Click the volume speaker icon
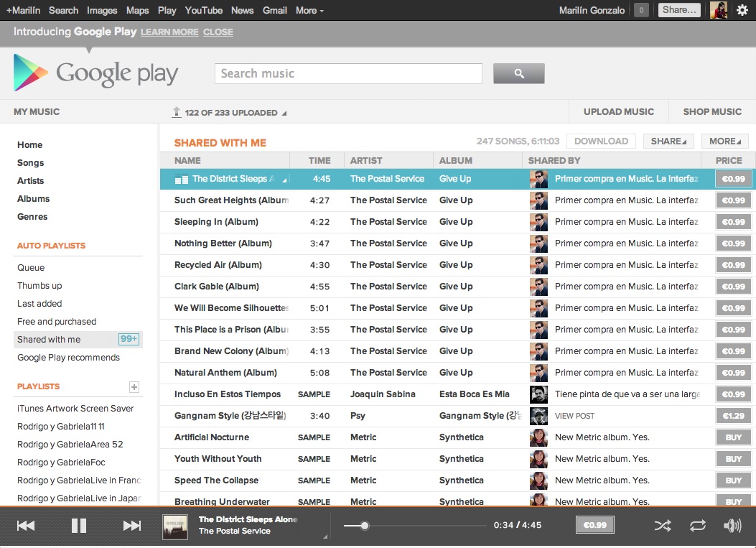This screenshot has width=756, height=548. 732,525
